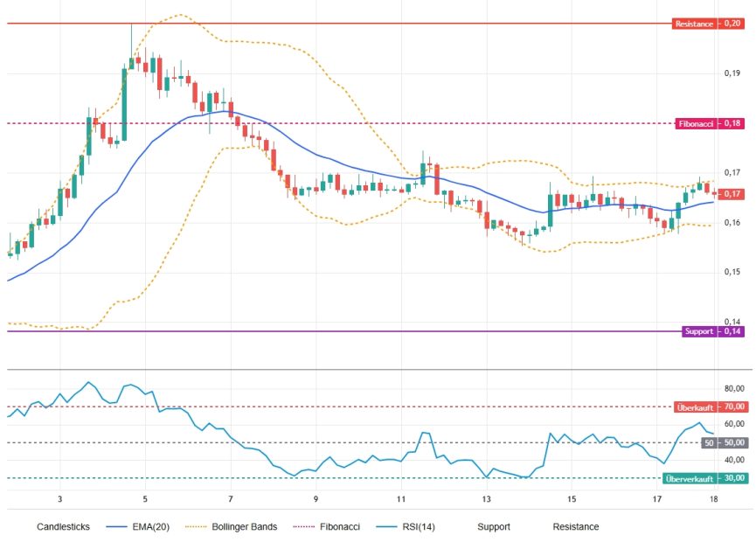756x542 pixels.
Task: Click the red current price 0,17 tag
Action: coord(732,194)
